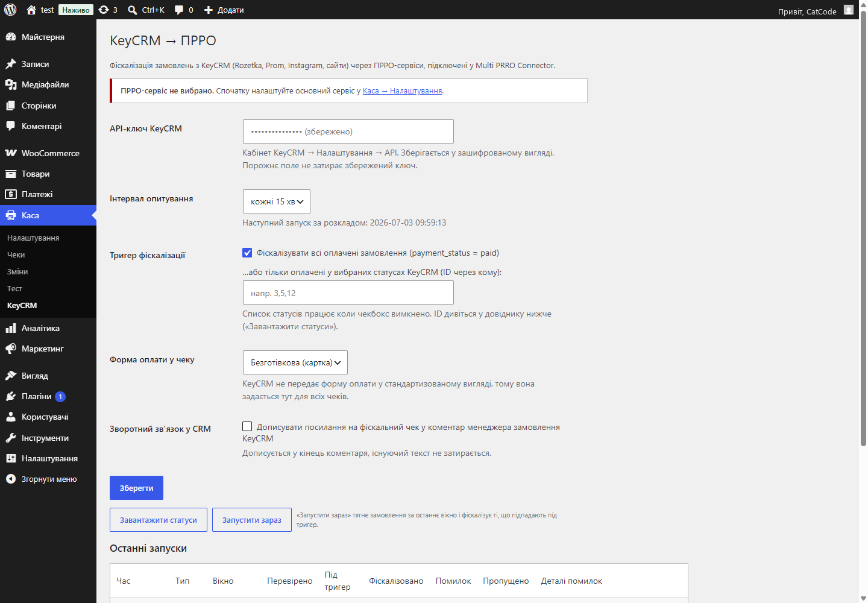Click the Сторінки pages icon
The height and width of the screenshot is (603, 868).
tap(11, 106)
